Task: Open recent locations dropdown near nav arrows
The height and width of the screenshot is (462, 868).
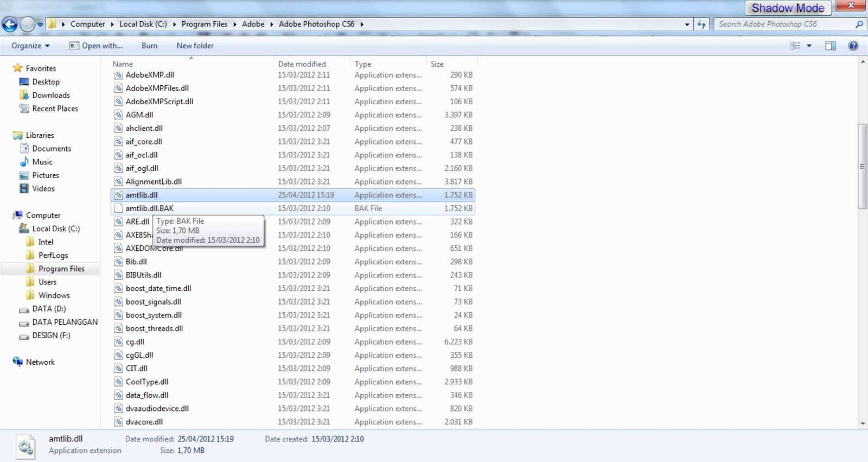Action: pyautogui.click(x=40, y=24)
